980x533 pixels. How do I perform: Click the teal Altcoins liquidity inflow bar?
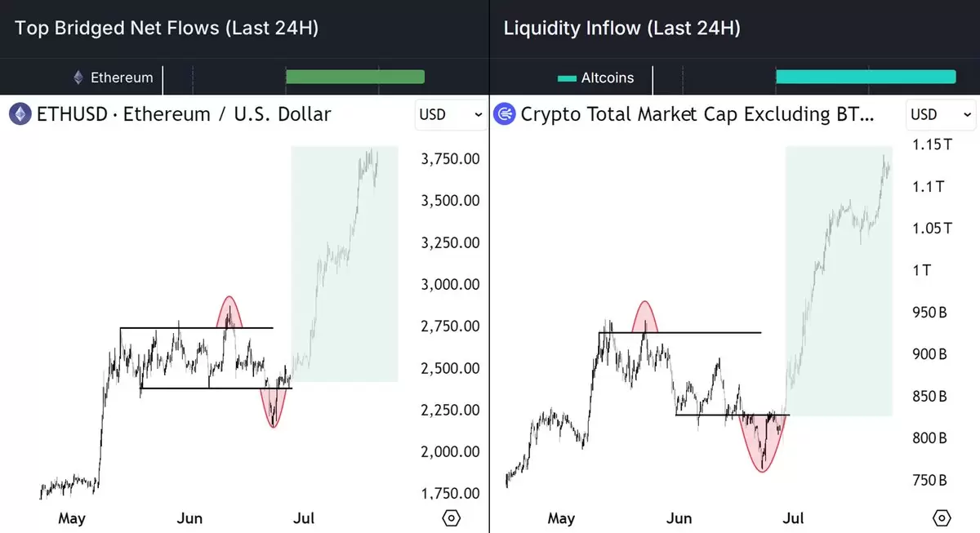point(866,77)
